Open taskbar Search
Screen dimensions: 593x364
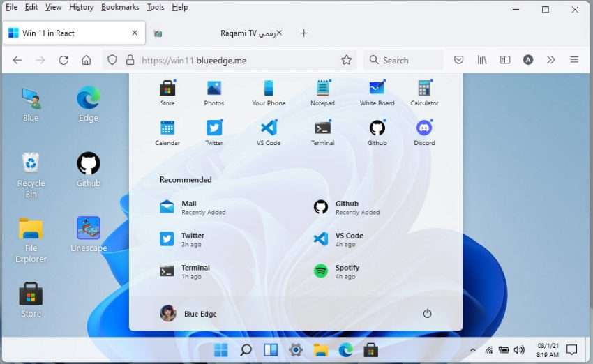[x=246, y=350]
